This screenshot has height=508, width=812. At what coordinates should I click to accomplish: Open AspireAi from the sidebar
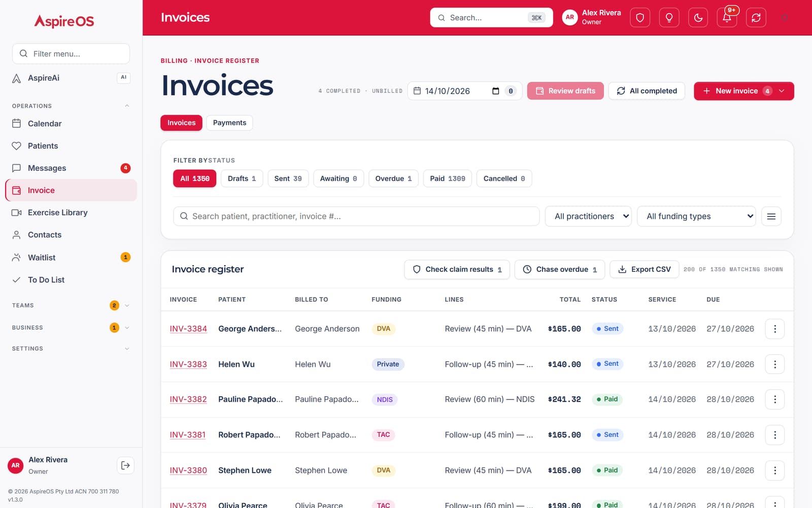point(71,78)
